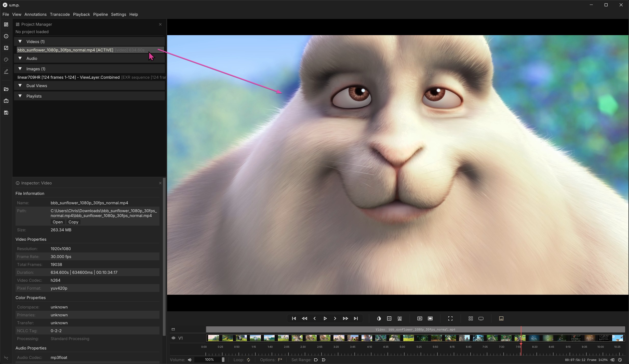This screenshot has width=629, height=364.
Task: Click the image icon right of transport bar
Action: [x=501, y=318]
